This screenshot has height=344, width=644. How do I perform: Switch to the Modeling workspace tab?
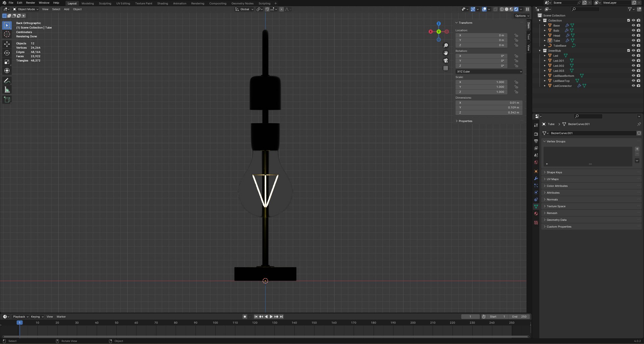click(88, 3)
